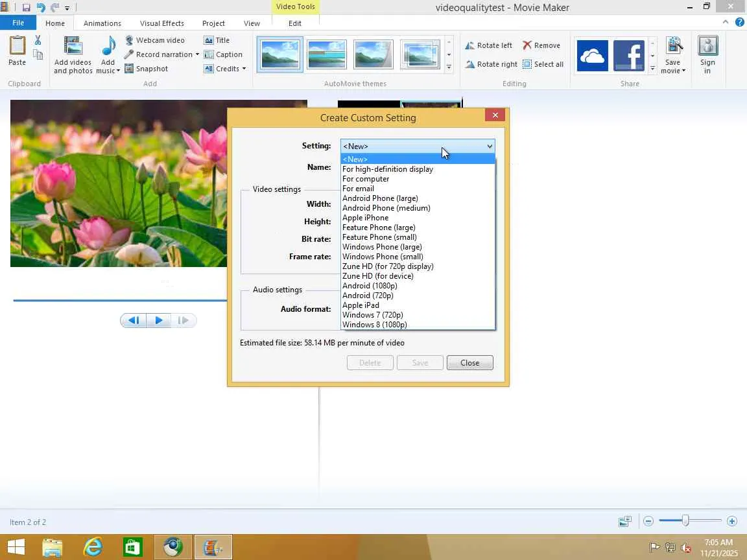Close Create Custom Setting dialog with X

click(495, 115)
